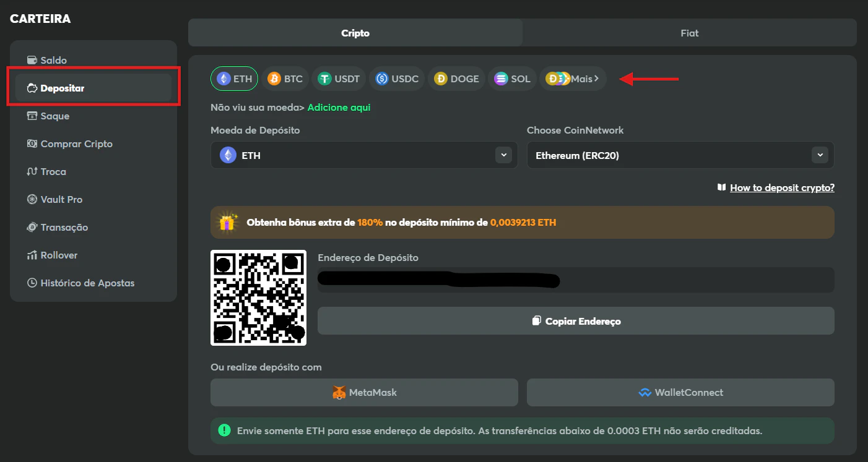
Task: Deposit with MetaMask
Action: [364, 392]
